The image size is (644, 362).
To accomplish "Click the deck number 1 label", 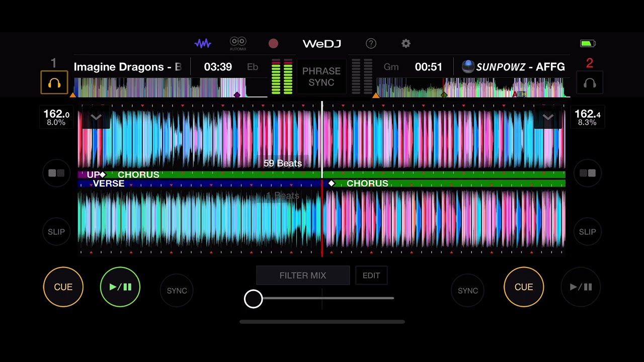I will [53, 63].
